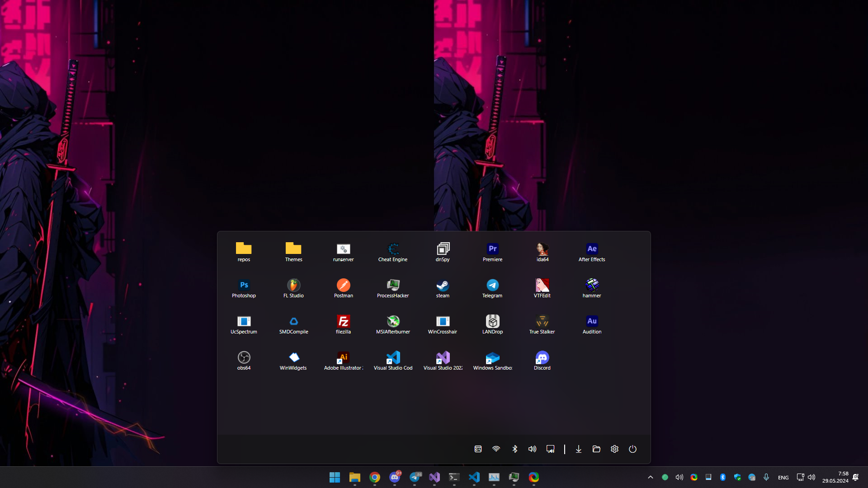Image resolution: width=868 pixels, height=488 pixels.
Task: Open Windows Sandbox
Action: [x=492, y=361]
